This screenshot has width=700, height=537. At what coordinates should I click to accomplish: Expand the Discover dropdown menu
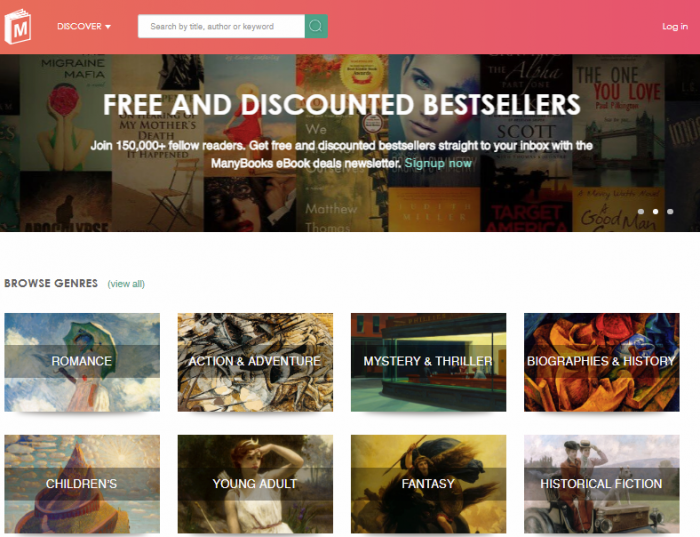(83, 26)
